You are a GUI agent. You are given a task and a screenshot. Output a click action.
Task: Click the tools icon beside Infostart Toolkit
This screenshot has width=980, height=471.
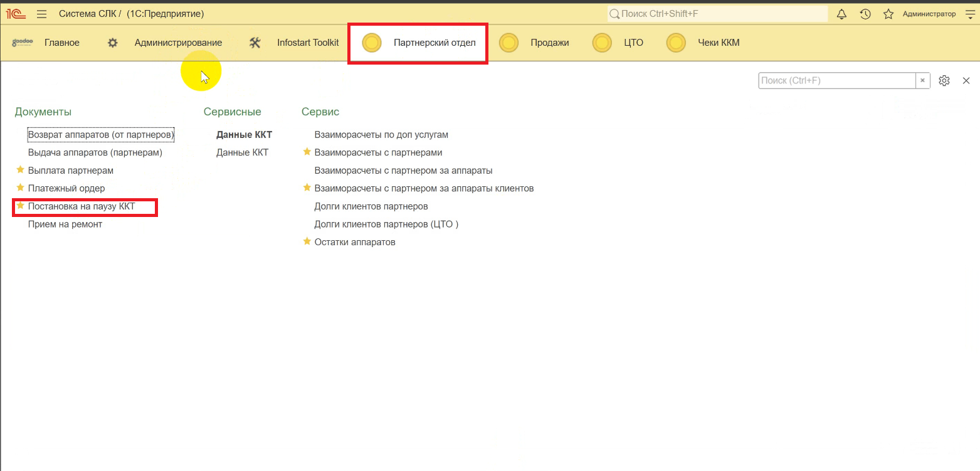tap(255, 43)
